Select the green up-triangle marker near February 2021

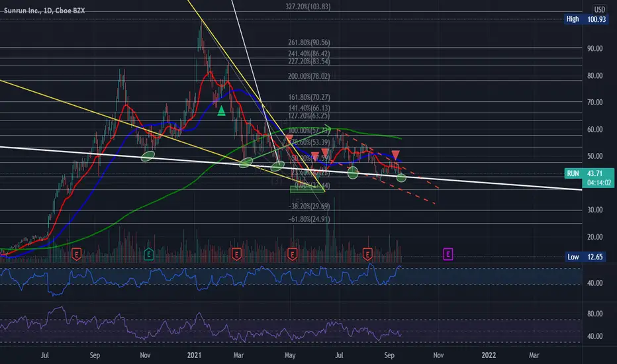click(222, 111)
